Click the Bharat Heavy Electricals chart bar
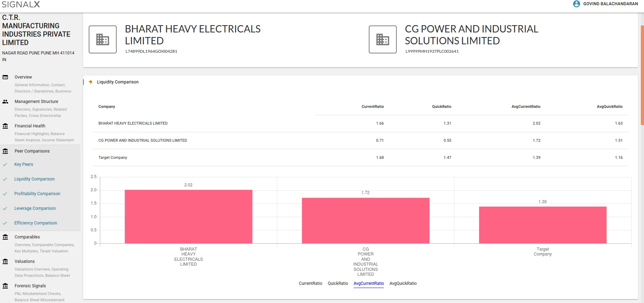The height and width of the screenshot is (303, 644). (x=189, y=216)
